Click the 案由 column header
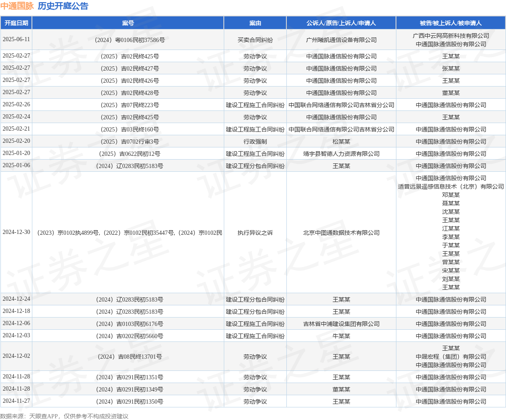The image size is (506, 420). coord(255,23)
